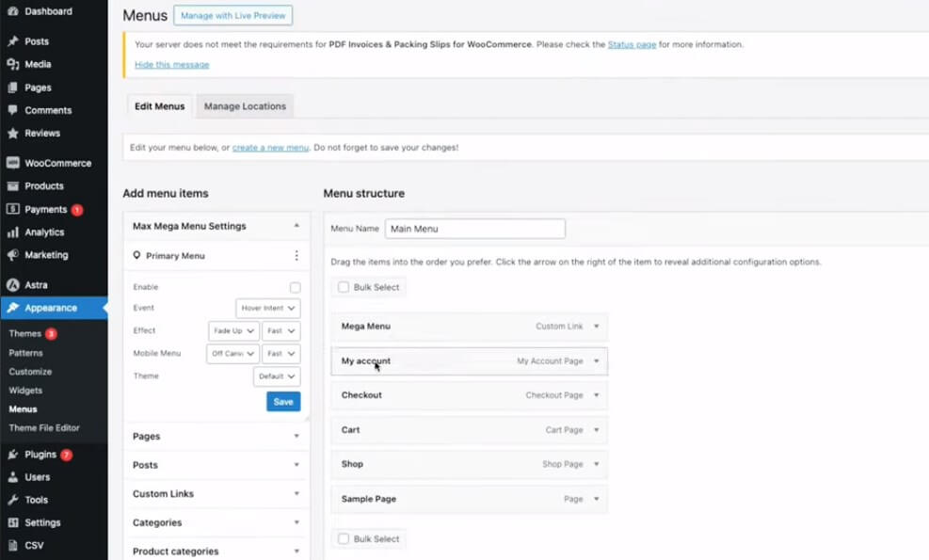Tick the bottom Bulk Select checkbox
Image resolution: width=929 pixels, height=560 pixels.
coord(343,538)
